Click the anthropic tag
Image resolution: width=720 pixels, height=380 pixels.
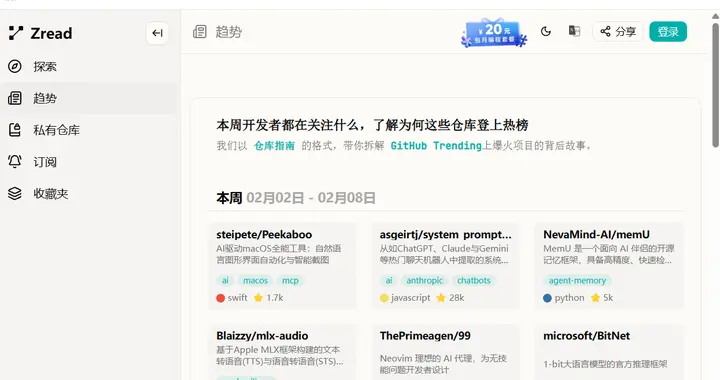click(x=424, y=280)
